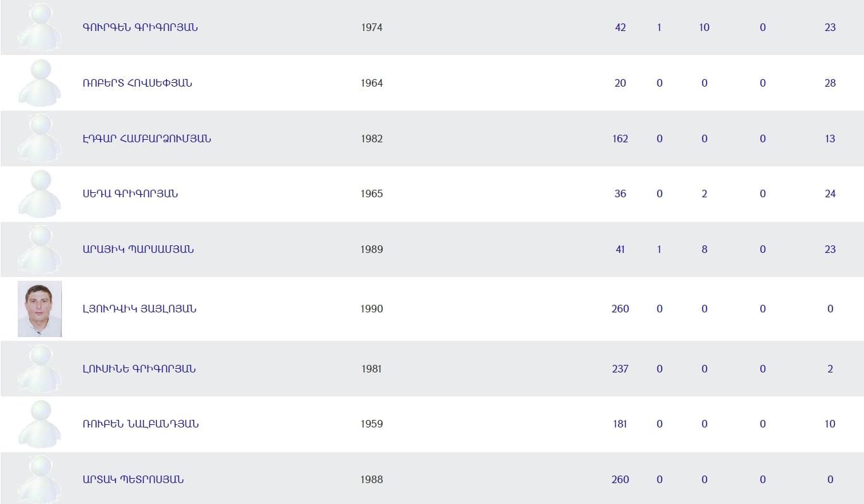Open the photo of ԼՅՈՒԴՎԻԿ ՅԱՅԼՈՅԱՆ
Image resolution: width=864 pixels, height=504 pixels.
point(40,309)
